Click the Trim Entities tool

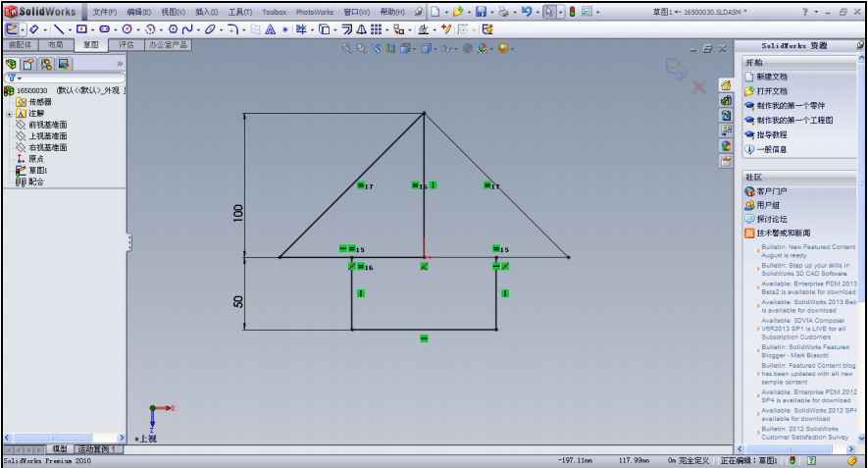[301, 29]
